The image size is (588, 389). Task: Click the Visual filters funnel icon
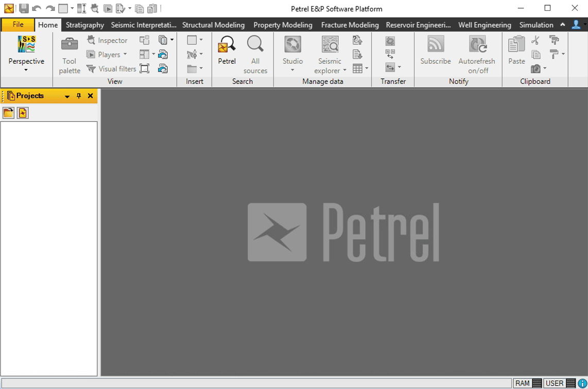tap(91, 68)
